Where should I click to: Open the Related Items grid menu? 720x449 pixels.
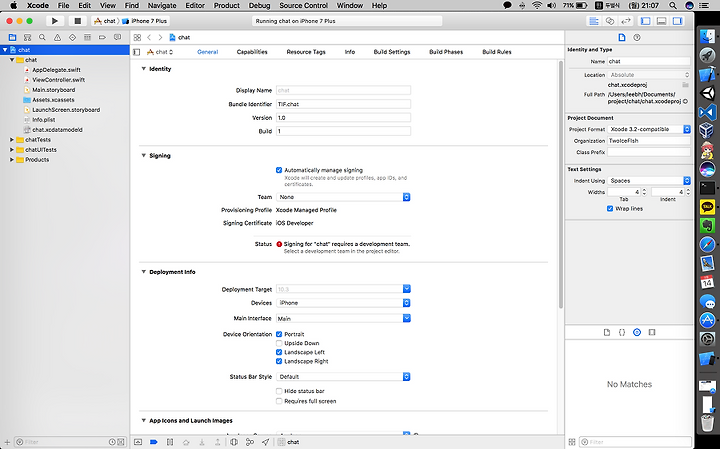coord(137,37)
